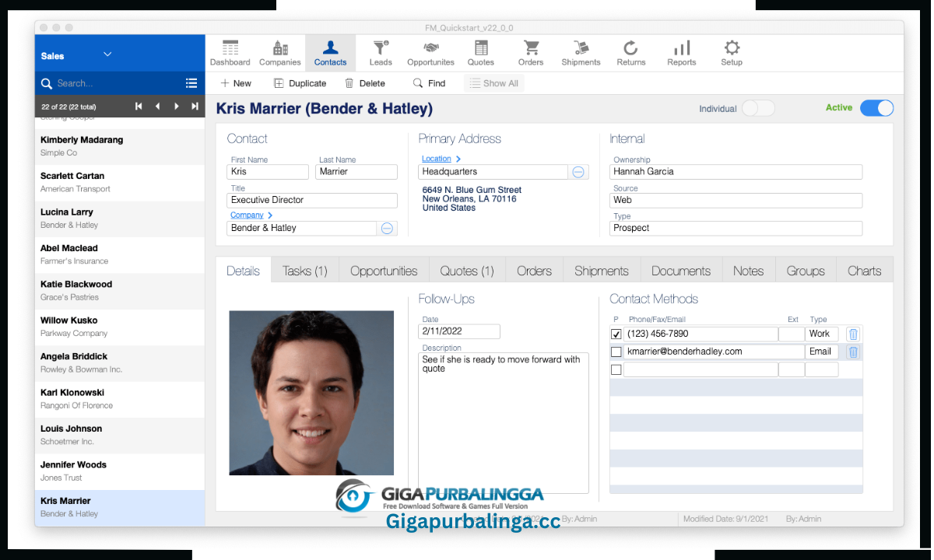Image resolution: width=934 pixels, height=560 pixels.
Task: Jump to first record arrow
Action: (x=139, y=107)
